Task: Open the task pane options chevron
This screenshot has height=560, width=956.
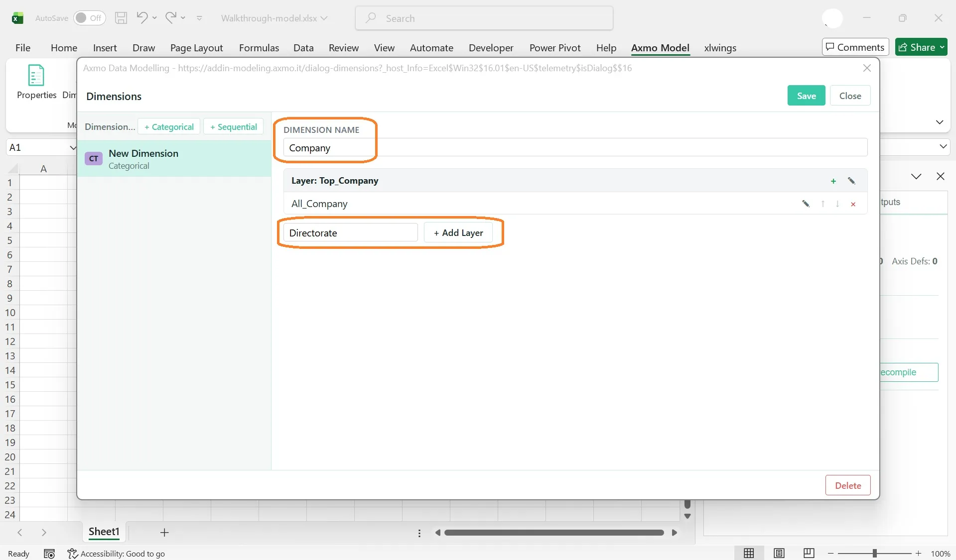Action: coord(916,176)
